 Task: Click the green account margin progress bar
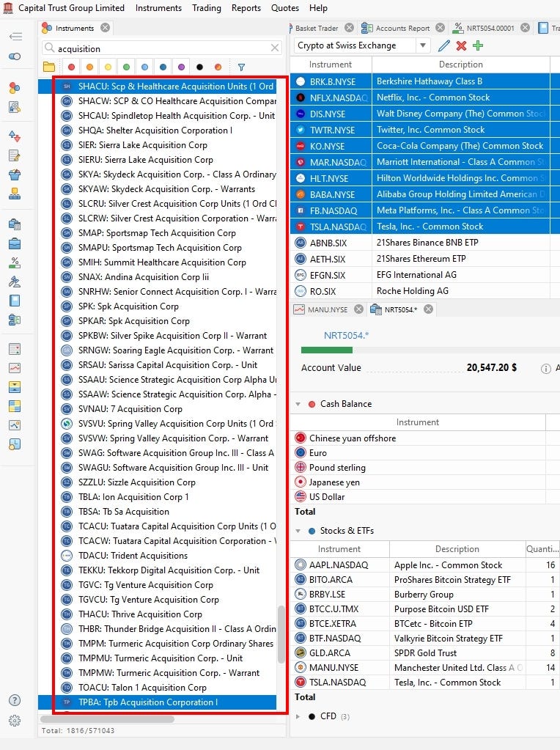tap(327, 350)
